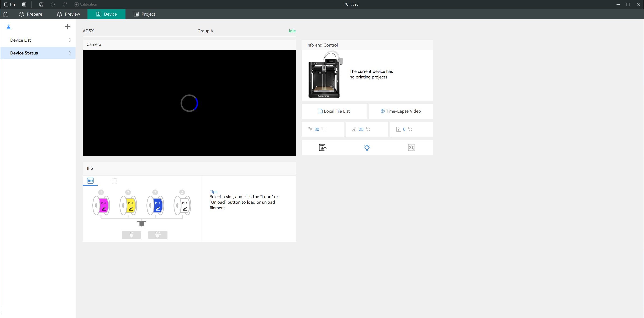Add a new device with plus icon

pyautogui.click(x=67, y=27)
